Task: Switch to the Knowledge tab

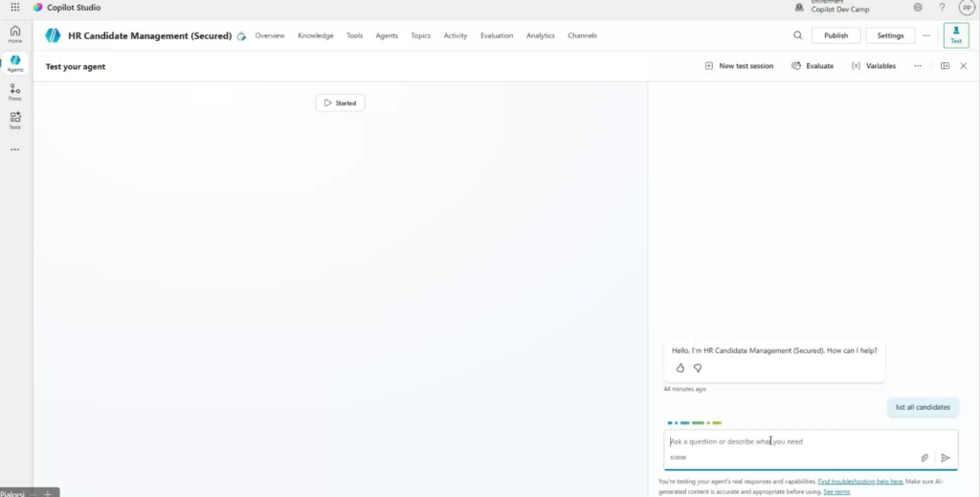Action: pos(315,35)
